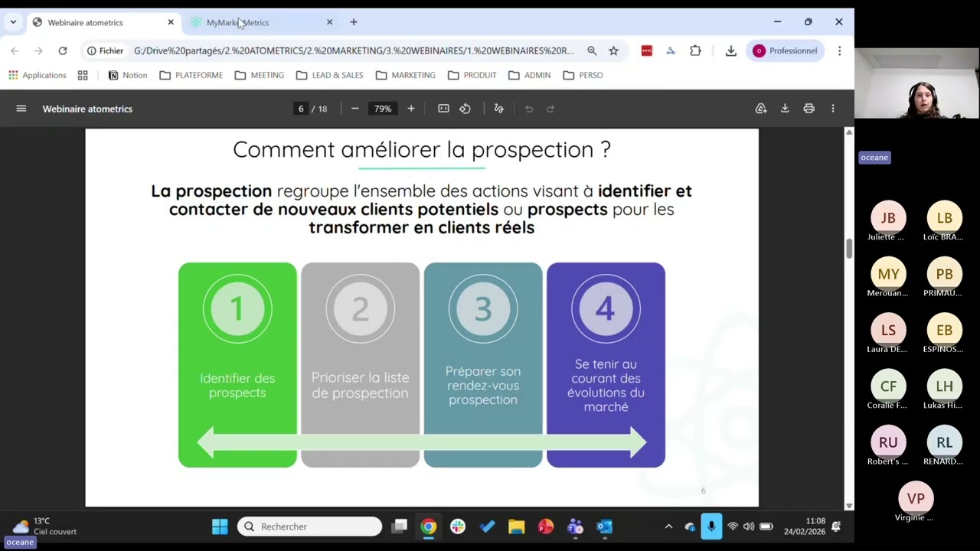Go forward in browser history
Viewport: 980px width, 551px height.
click(38, 51)
